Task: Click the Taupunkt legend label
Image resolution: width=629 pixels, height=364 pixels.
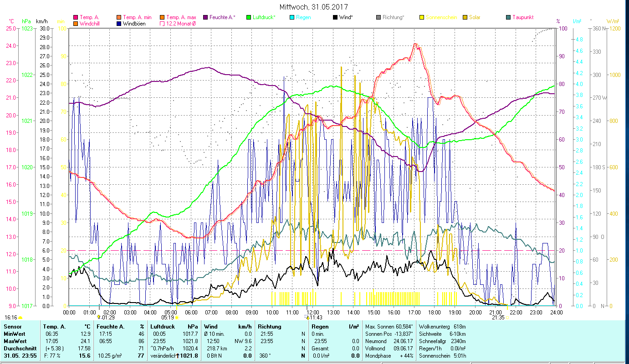Action: coord(523,17)
